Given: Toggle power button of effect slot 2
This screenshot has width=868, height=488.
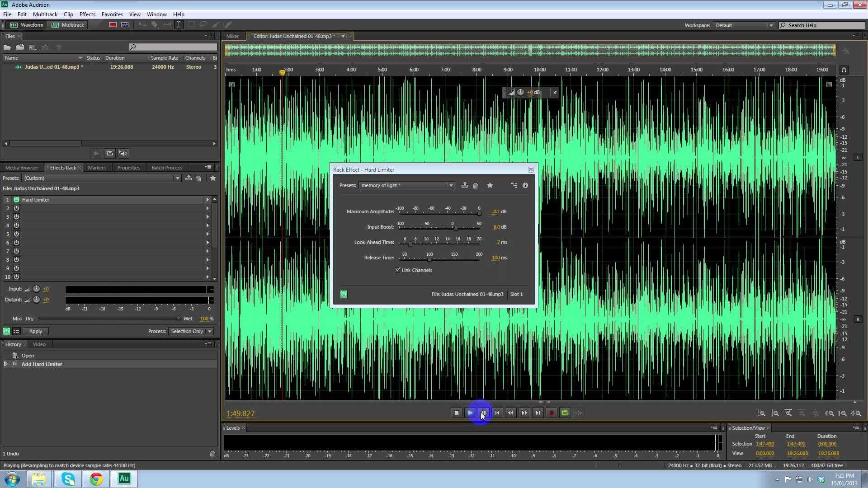Looking at the screenshot, I should 16,208.
